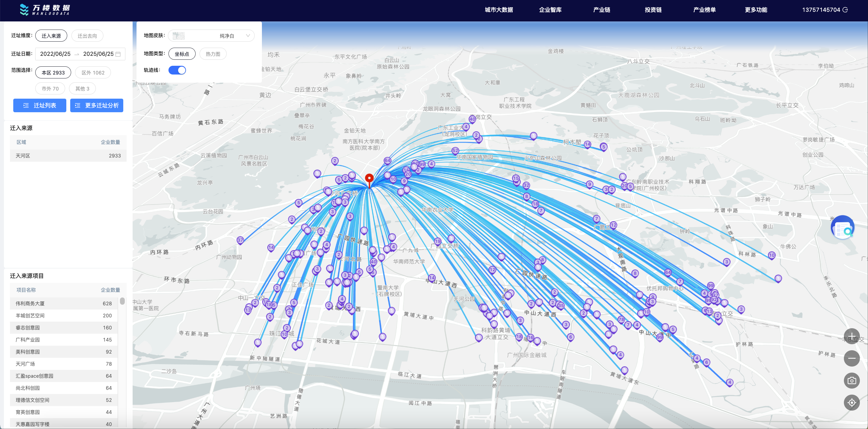Screen dimensions: 868x429
Task: Click the map zoom out minus button
Action: (x=851, y=358)
